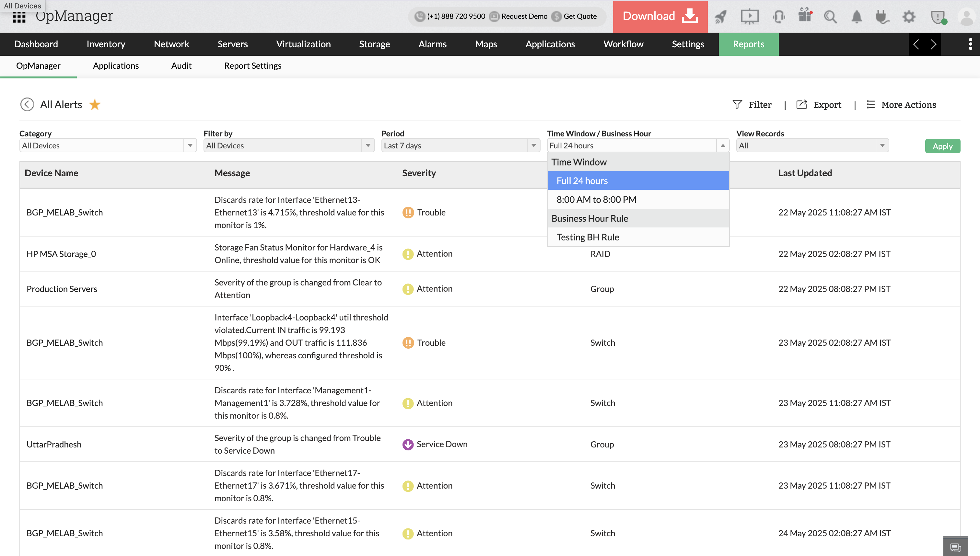Click the back arrow beside All Alerts
Viewport: 980px width, 556px height.
(27, 105)
